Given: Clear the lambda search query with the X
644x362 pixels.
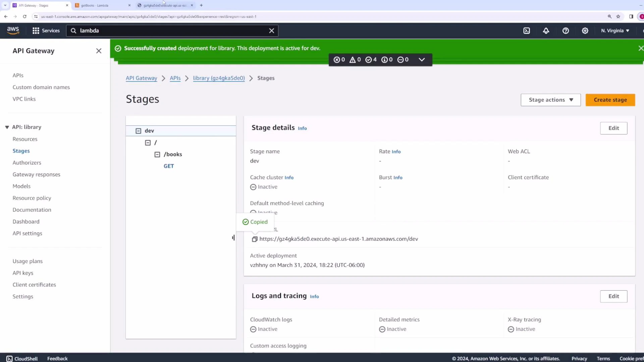Looking at the screenshot, I should (271, 31).
